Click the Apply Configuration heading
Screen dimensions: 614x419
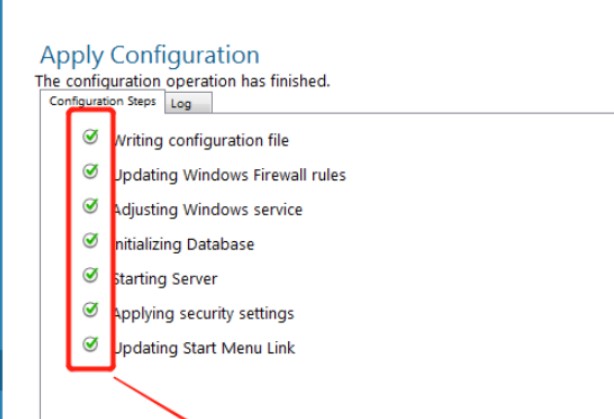click(149, 56)
